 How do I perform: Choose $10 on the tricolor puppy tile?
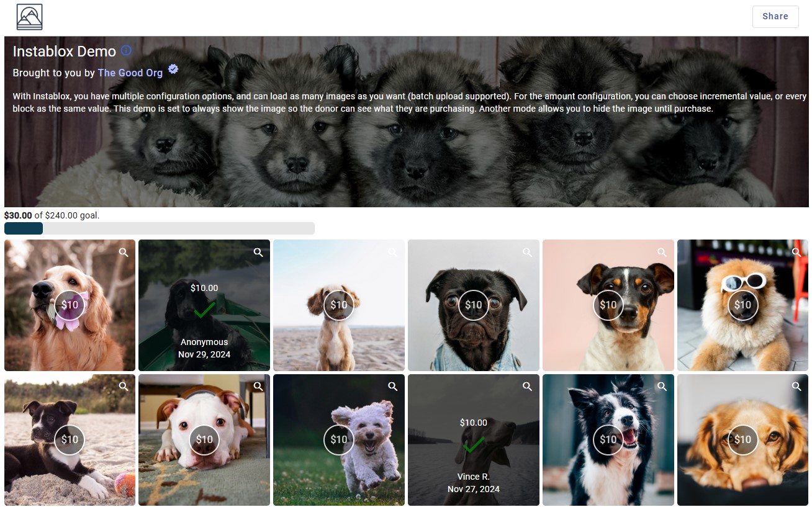coord(608,305)
